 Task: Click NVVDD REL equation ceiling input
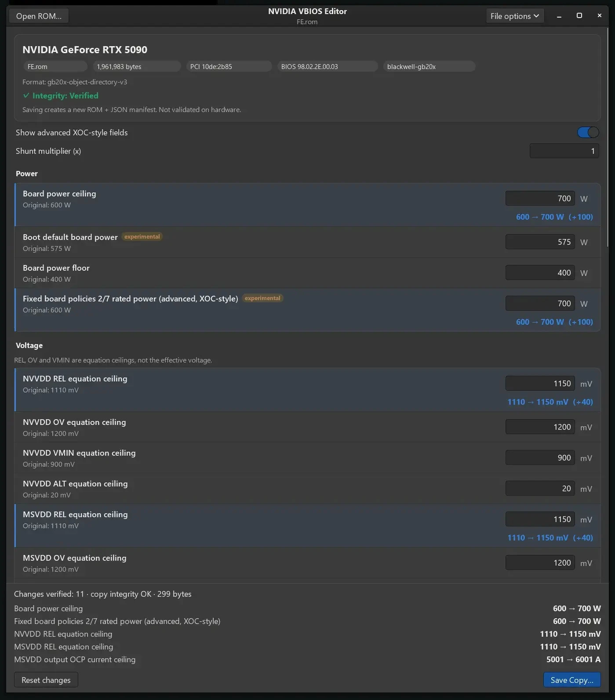(x=540, y=384)
